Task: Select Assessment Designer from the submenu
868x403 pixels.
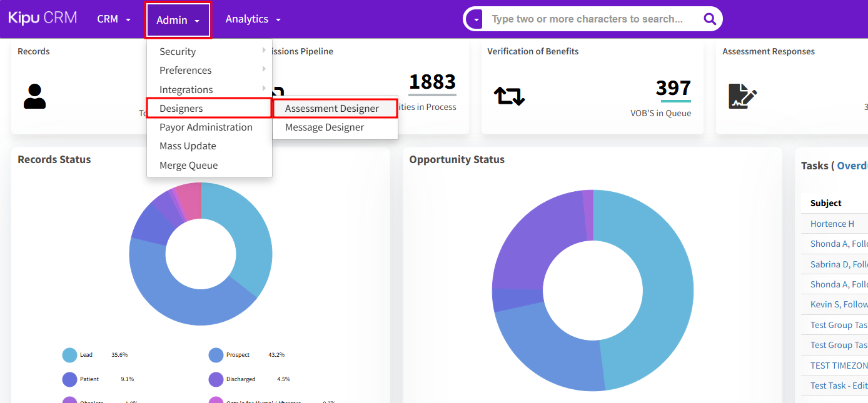Action: (332, 108)
